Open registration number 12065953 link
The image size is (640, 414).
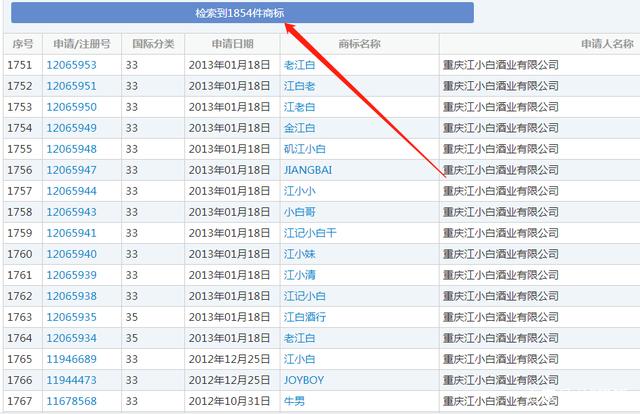(x=71, y=65)
